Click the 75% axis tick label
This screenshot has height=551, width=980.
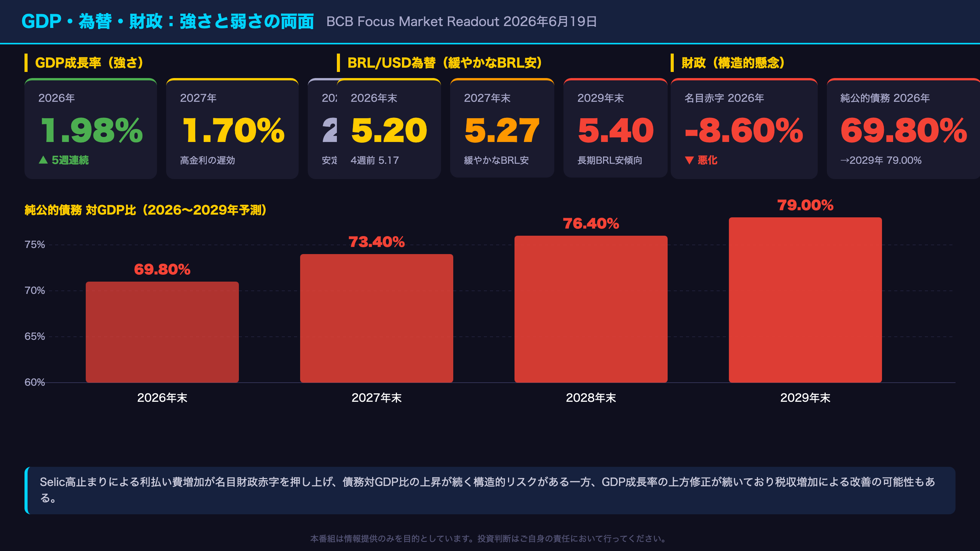click(x=35, y=245)
